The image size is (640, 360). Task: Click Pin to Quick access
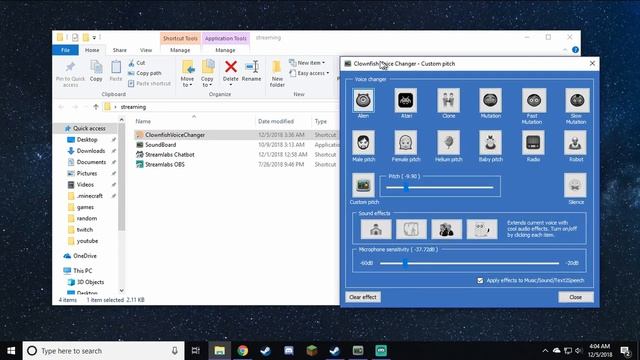pos(70,74)
